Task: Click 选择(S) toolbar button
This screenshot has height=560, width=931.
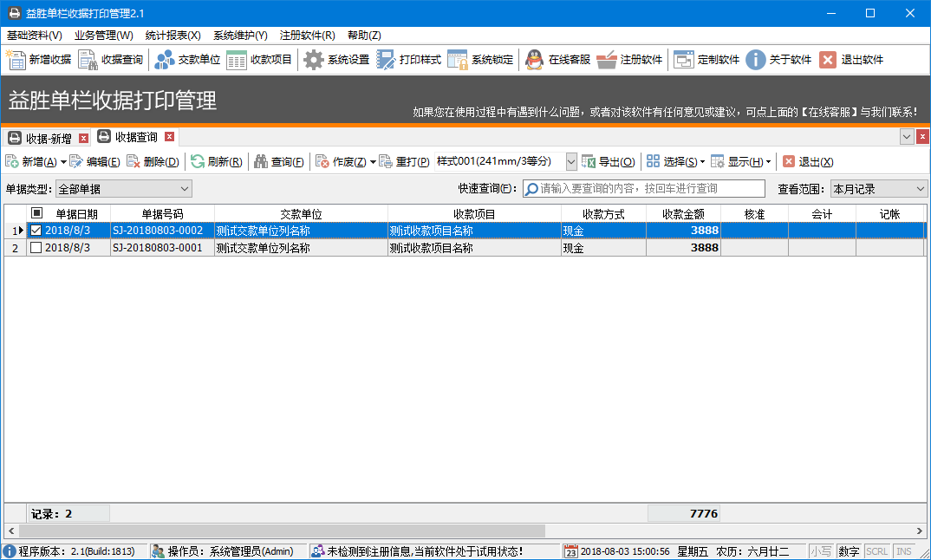Action: 672,161
